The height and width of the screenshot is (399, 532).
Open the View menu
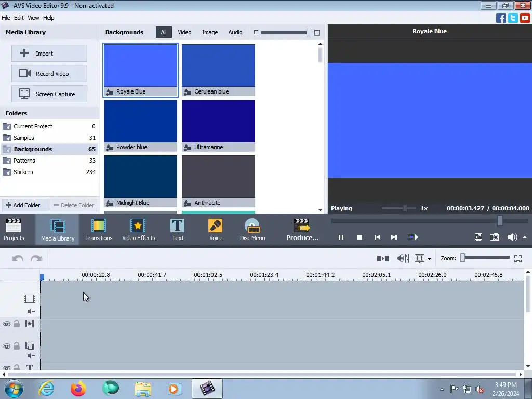[x=33, y=18]
